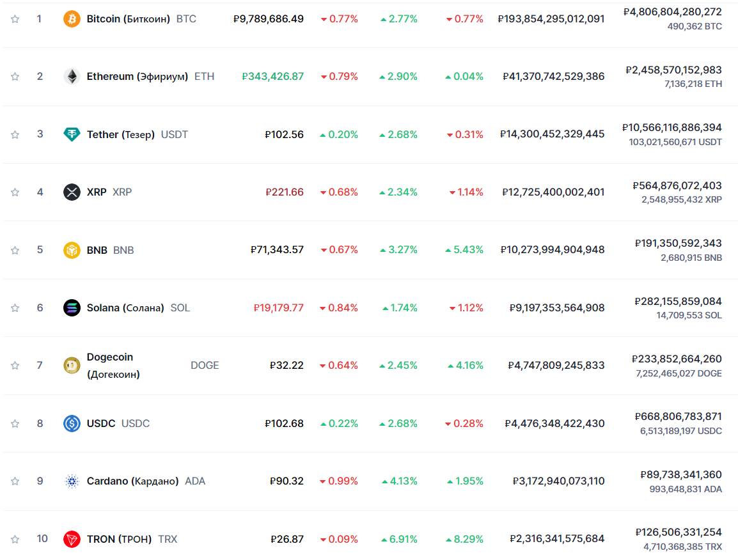Viewport: 738px width, 560px height.
Task: Click BNB market cap ₽10,273,994,904,948
Action: [553, 250]
